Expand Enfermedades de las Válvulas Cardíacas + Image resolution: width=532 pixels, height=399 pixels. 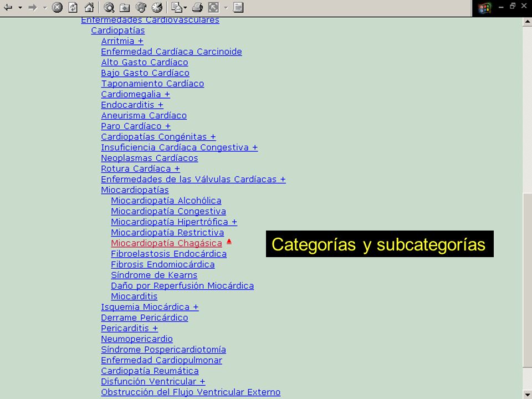(x=193, y=179)
